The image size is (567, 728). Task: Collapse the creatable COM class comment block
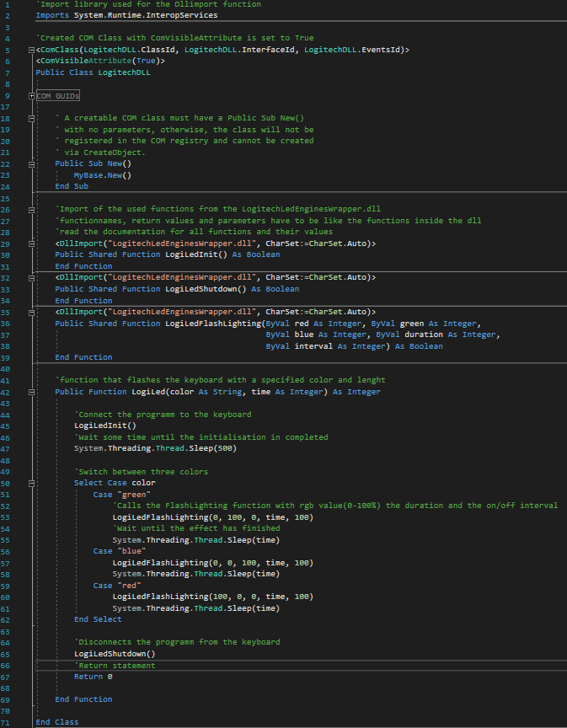(x=31, y=119)
